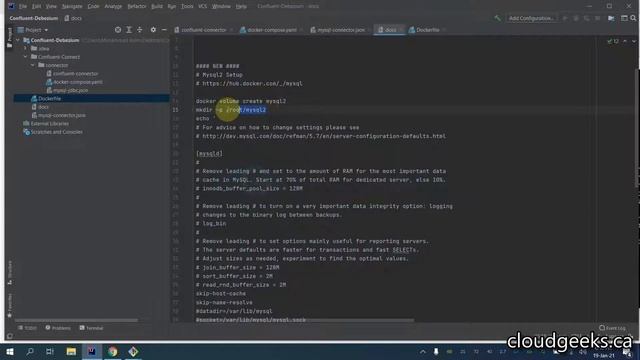Image resolution: width=640 pixels, height=360 pixels.
Task: Click the Debug bug icon in toolbar
Action: (576, 18)
